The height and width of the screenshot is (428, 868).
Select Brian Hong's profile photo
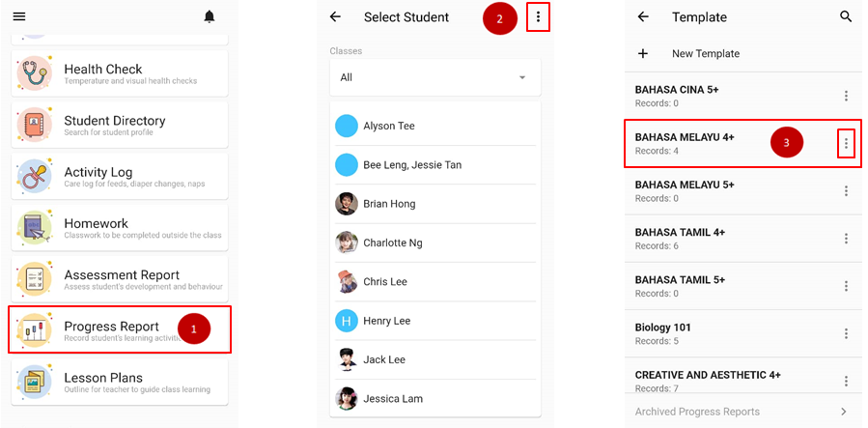tap(347, 204)
